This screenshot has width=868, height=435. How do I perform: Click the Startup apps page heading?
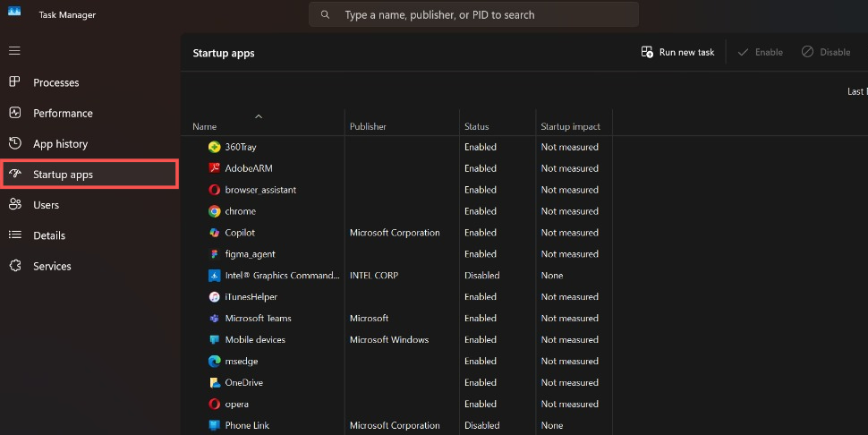pyautogui.click(x=224, y=53)
